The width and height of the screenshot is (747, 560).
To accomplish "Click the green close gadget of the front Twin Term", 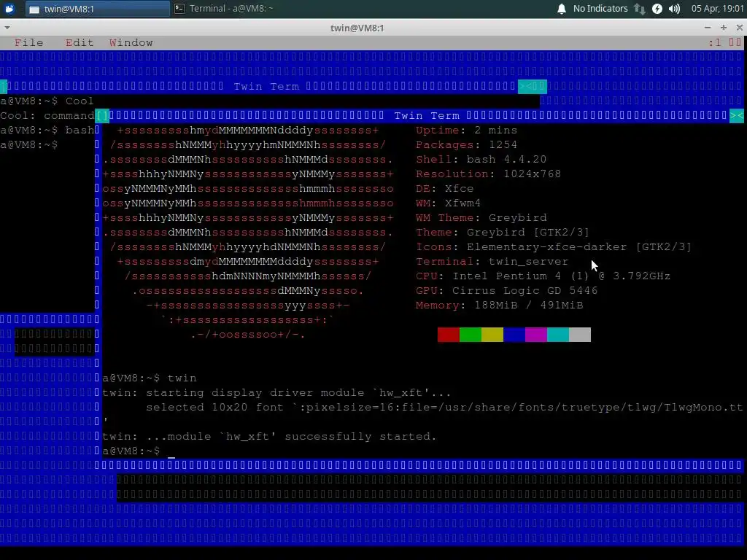I will pyautogui.click(x=102, y=116).
